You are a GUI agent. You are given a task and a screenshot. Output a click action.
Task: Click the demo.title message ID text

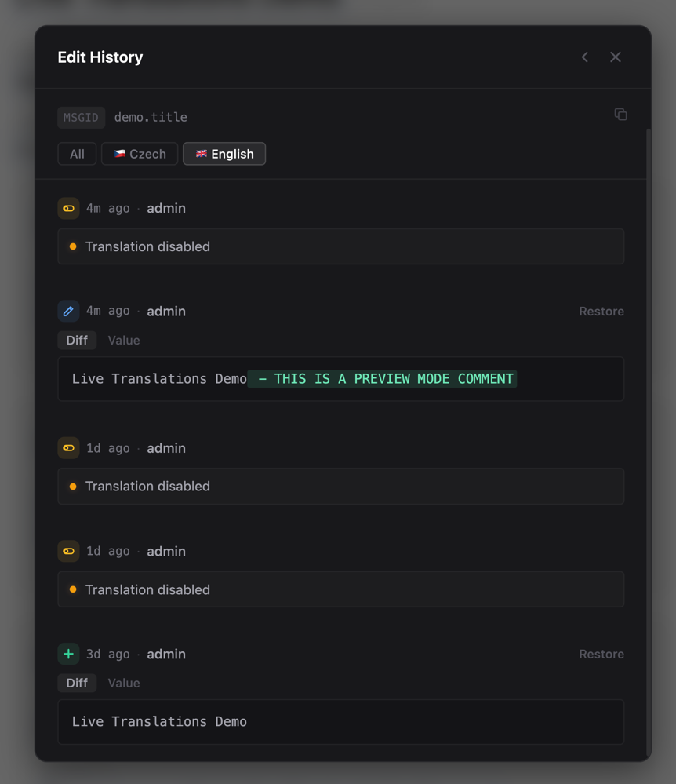click(x=149, y=117)
